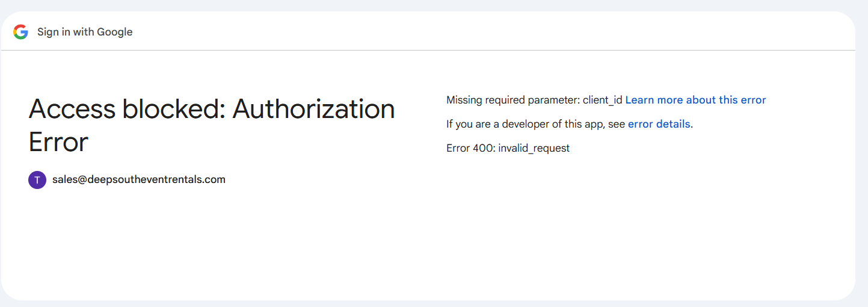Click the "Missing required parameter:" label text
The width and height of the screenshot is (868, 307).
pyautogui.click(x=513, y=100)
